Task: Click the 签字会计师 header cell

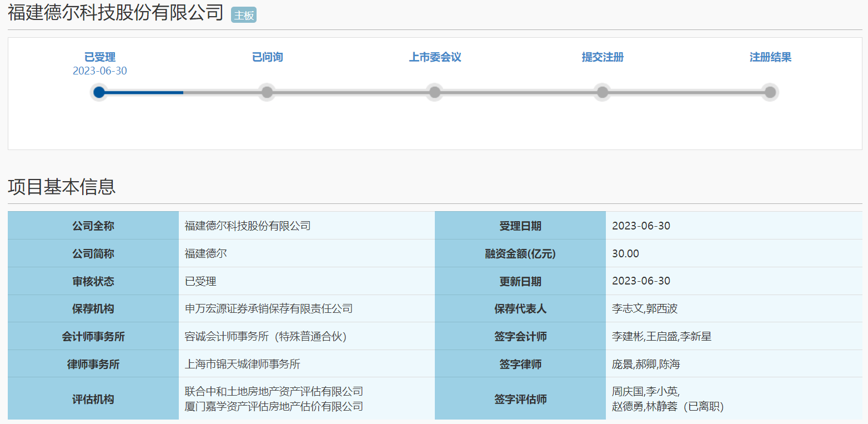Action: [520, 336]
